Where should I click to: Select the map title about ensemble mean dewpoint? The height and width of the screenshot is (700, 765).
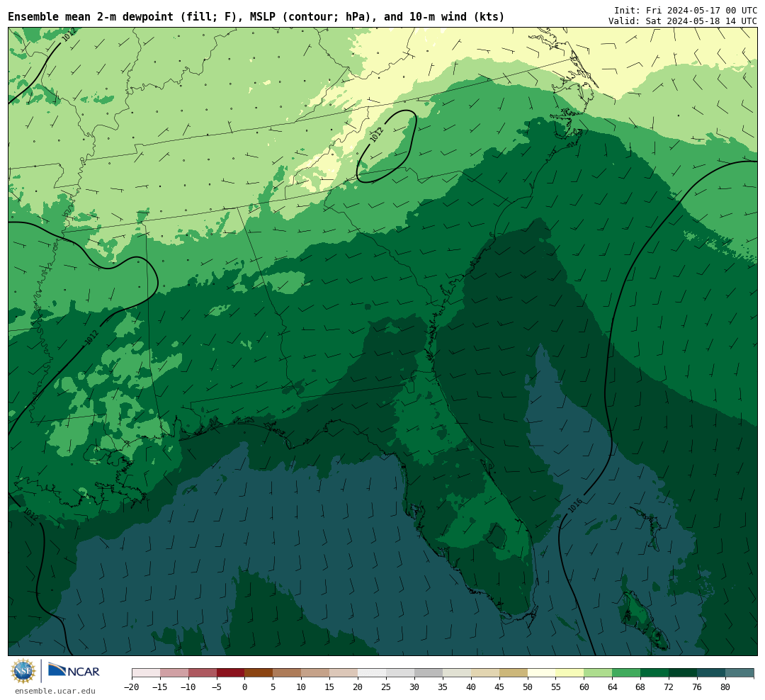tap(256, 17)
